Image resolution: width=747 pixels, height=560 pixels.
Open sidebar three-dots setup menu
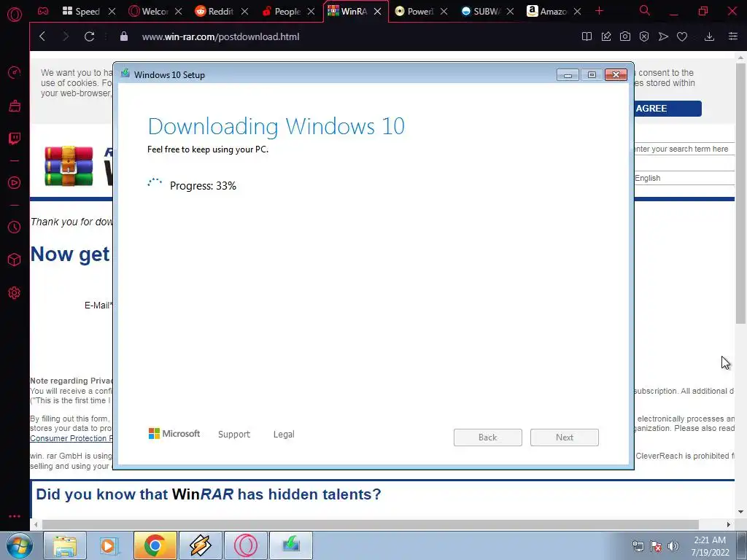tap(15, 516)
